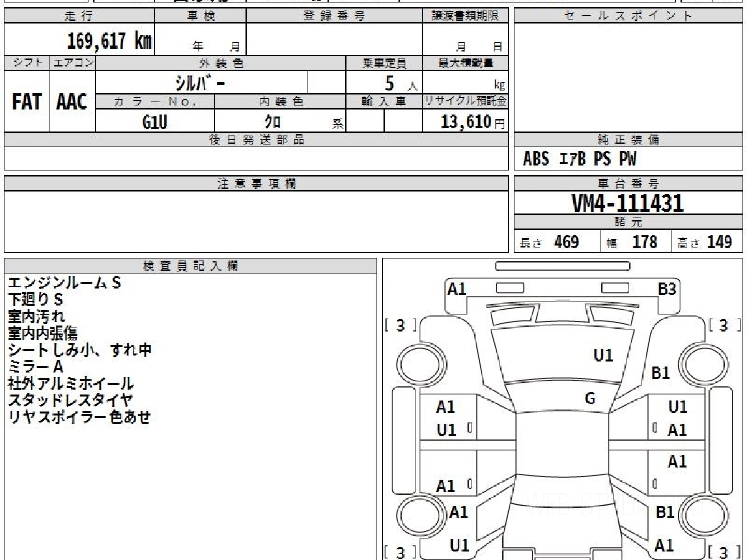The image size is (747, 560).
Task: Select the 5 人 capacity value
Action: click(401, 83)
